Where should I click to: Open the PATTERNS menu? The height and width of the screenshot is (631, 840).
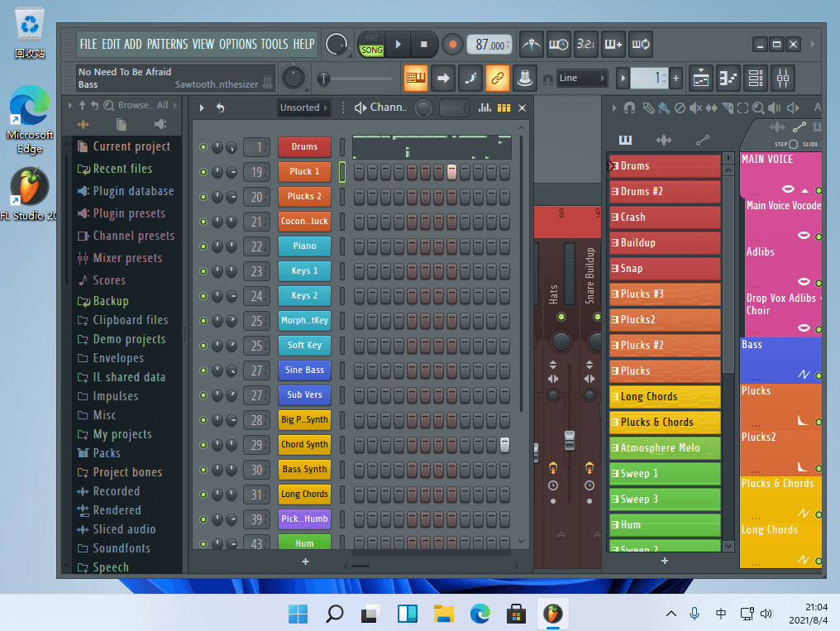tap(168, 45)
